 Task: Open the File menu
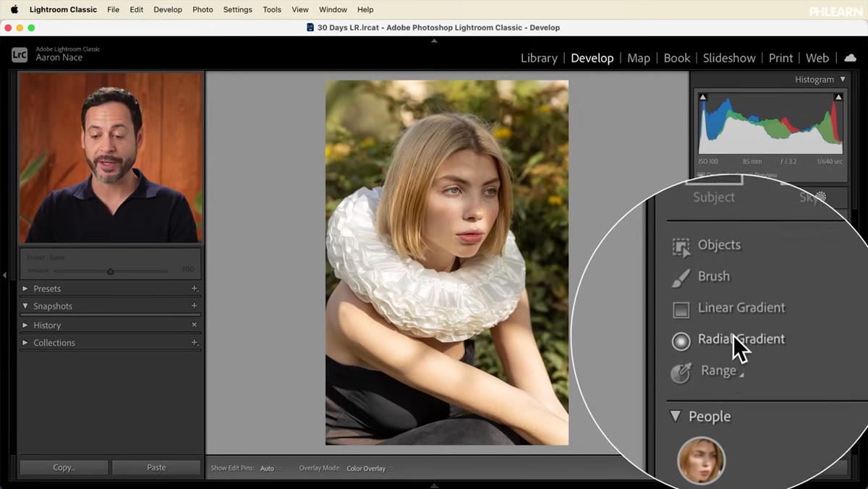(114, 9)
